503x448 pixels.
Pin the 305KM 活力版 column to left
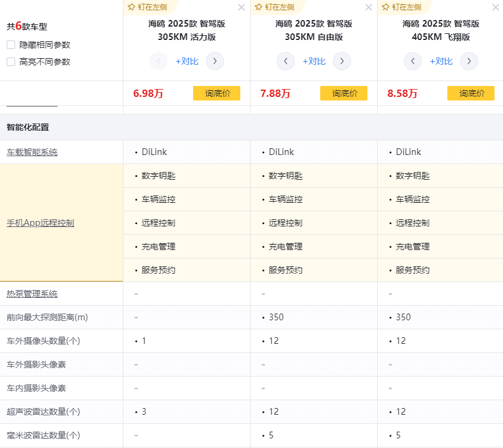point(148,7)
